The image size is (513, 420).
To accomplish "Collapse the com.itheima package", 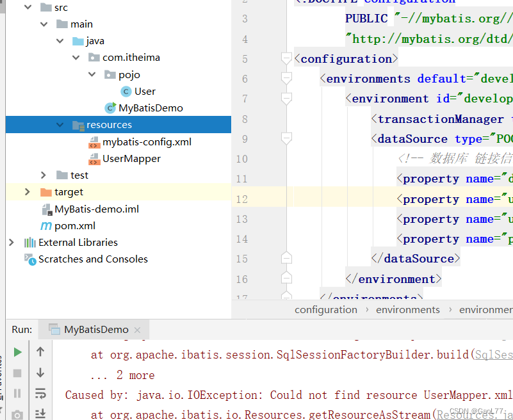I will pos(76,57).
